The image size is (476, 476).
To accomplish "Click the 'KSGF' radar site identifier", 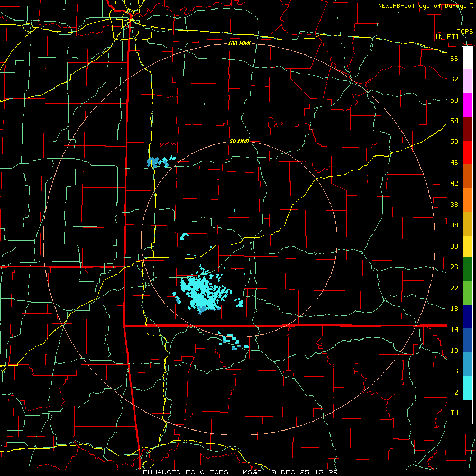I will click(252, 472).
